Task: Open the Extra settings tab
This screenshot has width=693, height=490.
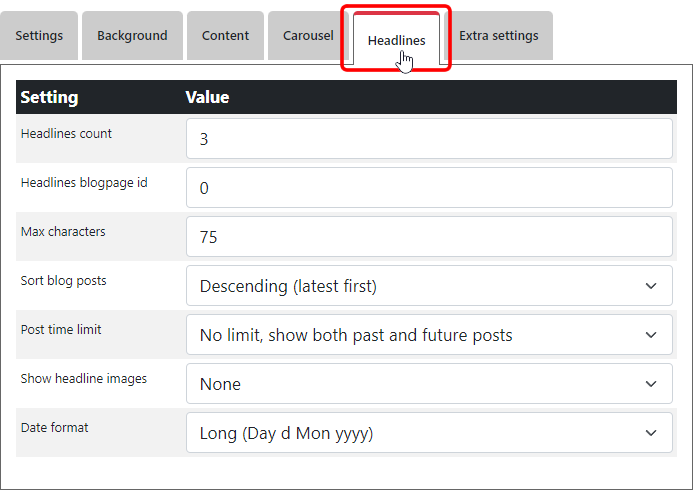Action: (498, 36)
